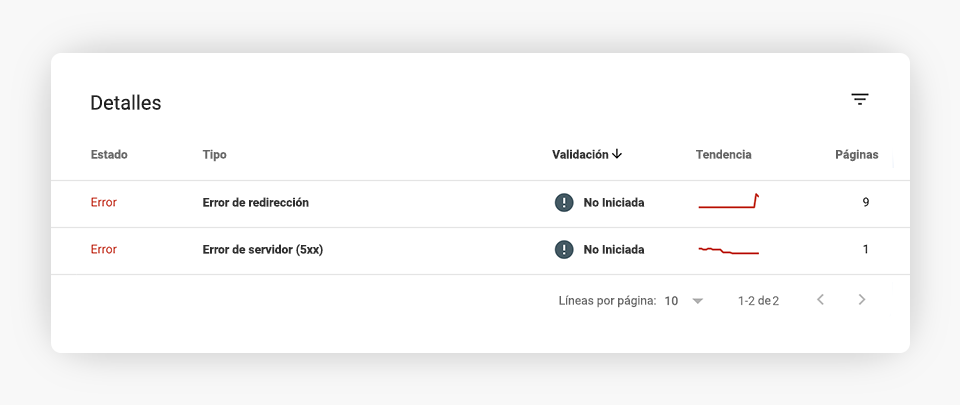Click the page count 9 in first row

click(866, 202)
